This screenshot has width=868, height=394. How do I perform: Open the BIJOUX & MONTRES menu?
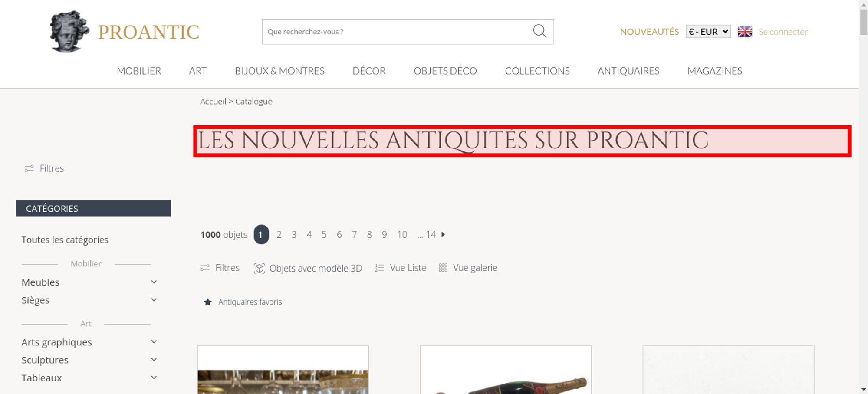(279, 71)
